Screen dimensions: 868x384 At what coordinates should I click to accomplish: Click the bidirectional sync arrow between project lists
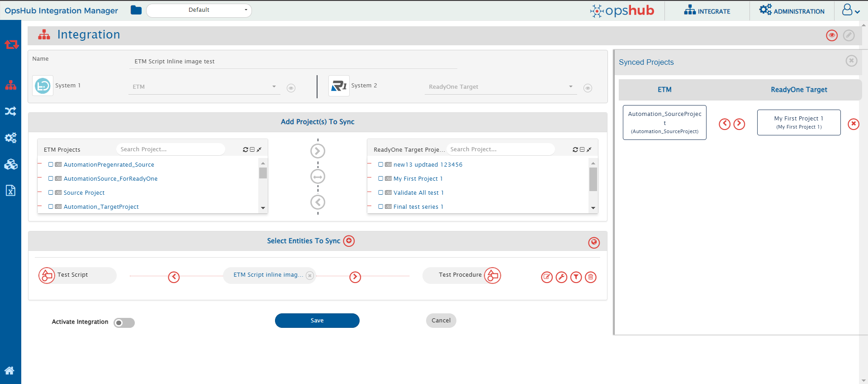(x=318, y=177)
